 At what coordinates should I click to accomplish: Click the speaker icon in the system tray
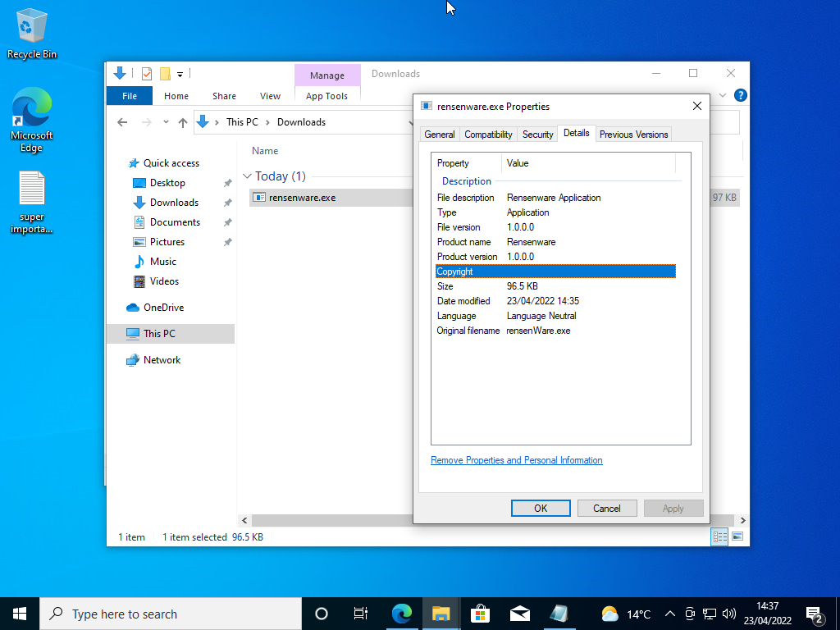click(729, 614)
